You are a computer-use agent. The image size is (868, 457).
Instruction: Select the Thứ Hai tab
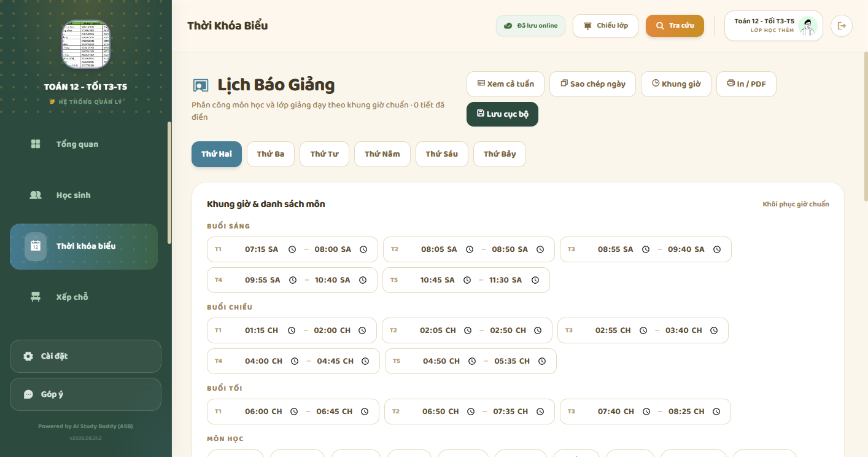coord(217,154)
